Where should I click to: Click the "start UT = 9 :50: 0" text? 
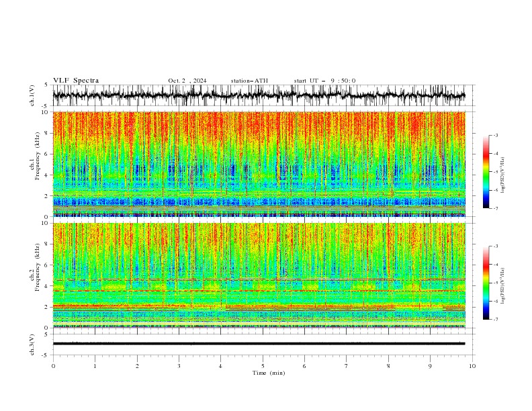click(x=324, y=81)
